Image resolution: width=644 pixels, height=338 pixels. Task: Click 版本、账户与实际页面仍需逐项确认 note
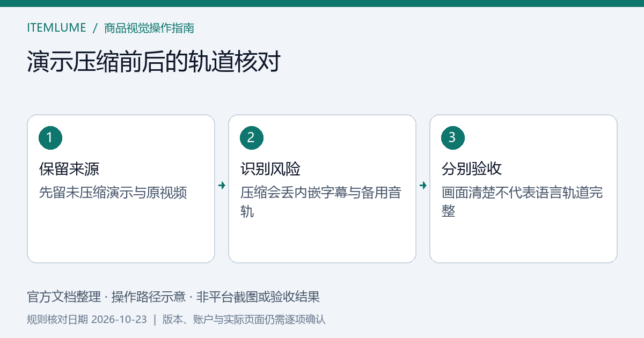[244, 320]
